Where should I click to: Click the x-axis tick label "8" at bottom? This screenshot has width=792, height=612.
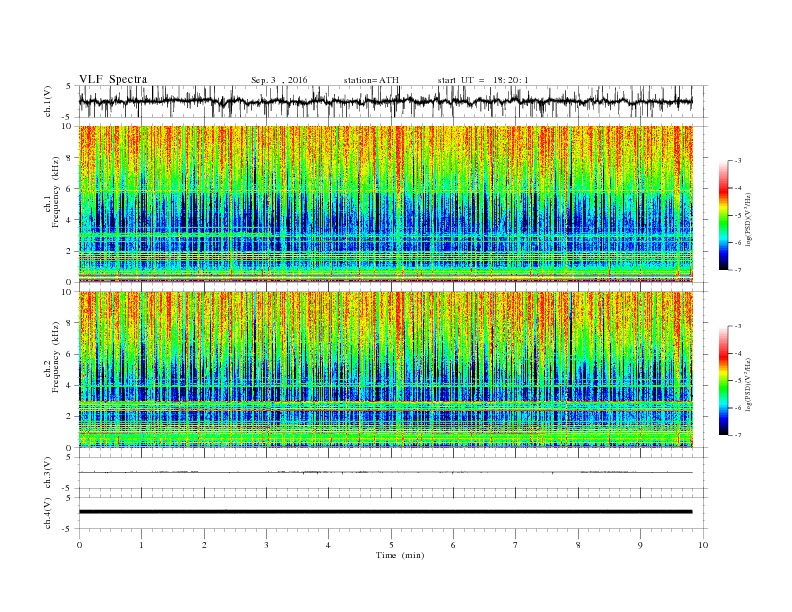tap(578, 545)
